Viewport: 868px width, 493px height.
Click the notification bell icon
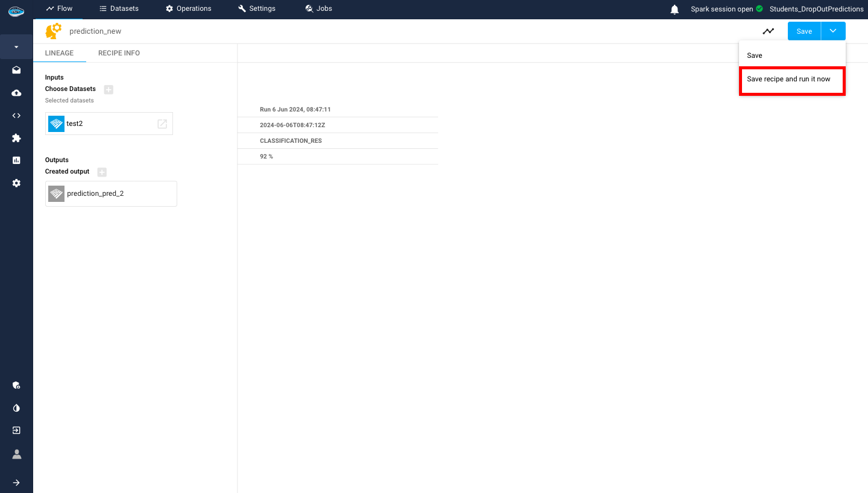coord(675,9)
